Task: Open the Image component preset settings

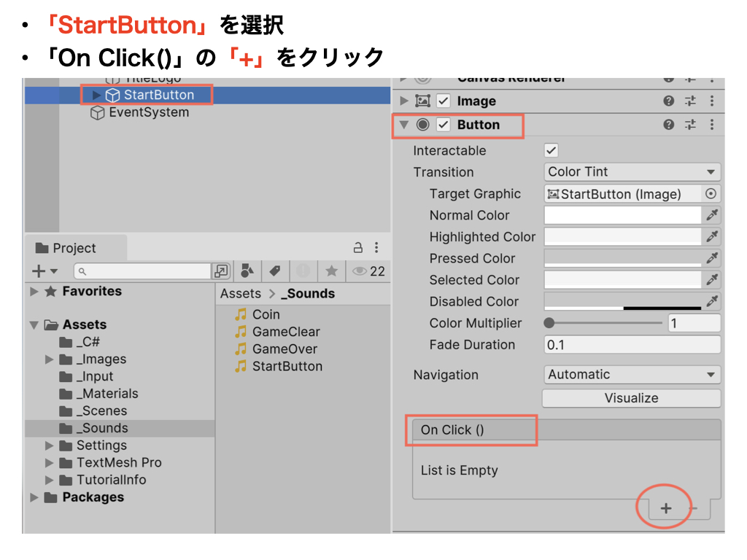Action: pos(690,101)
